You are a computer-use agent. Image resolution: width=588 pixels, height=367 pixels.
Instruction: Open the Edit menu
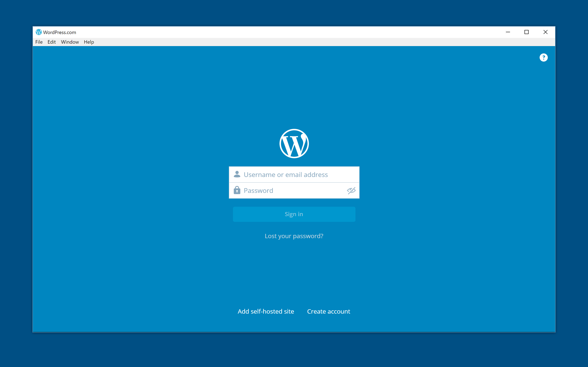[x=51, y=42]
